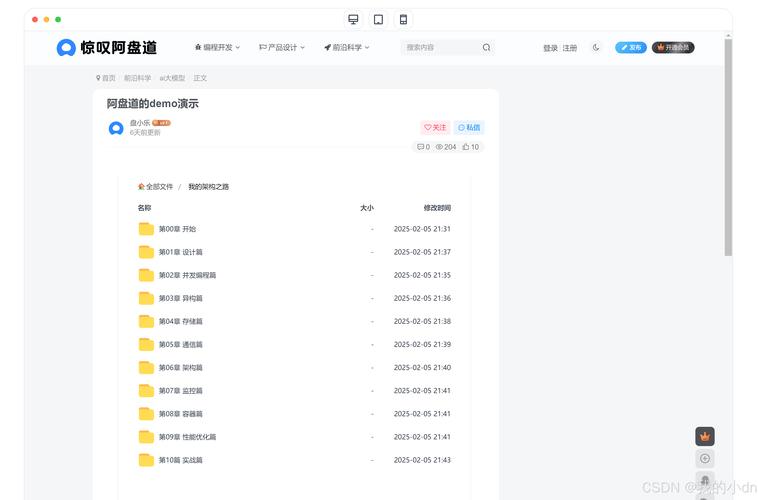Click the date 2025-02-05 21:40
The width and height of the screenshot is (758, 500).
pos(422,368)
